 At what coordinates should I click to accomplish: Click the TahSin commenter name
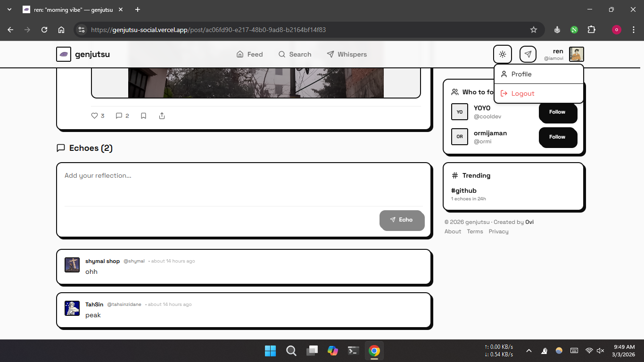[x=94, y=304]
